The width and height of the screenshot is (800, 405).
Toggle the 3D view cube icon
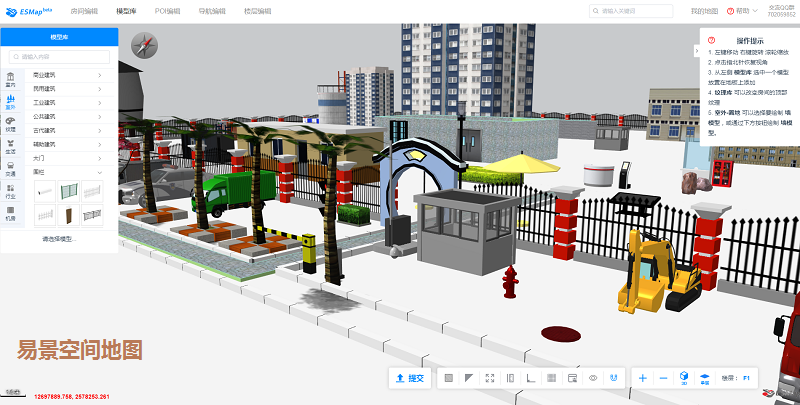pyautogui.click(x=684, y=378)
